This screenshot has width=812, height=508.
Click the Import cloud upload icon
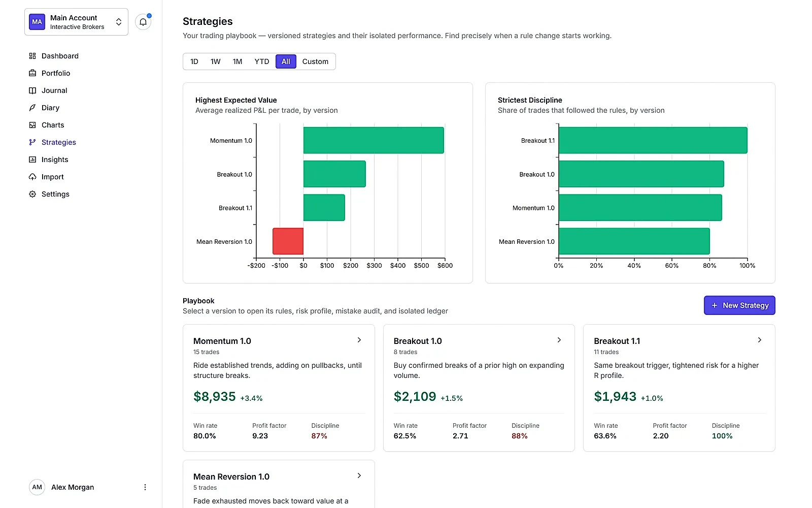tap(32, 177)
